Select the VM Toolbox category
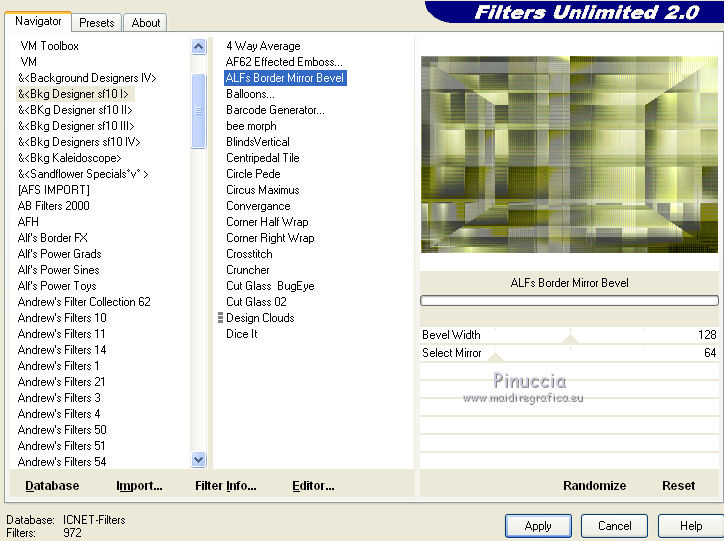 49,46
